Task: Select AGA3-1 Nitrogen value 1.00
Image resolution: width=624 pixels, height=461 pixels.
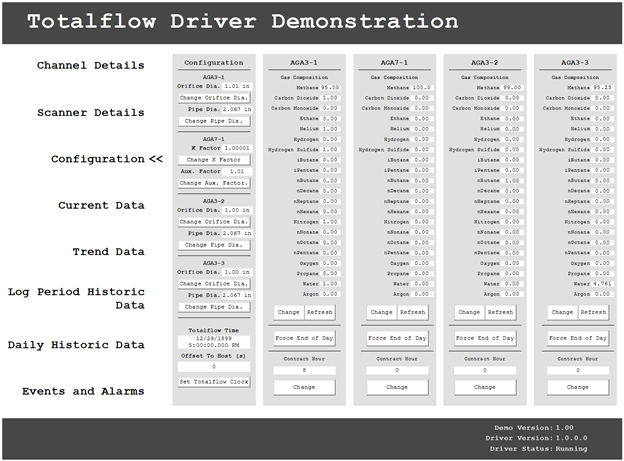Action: [x=330, y=222]
